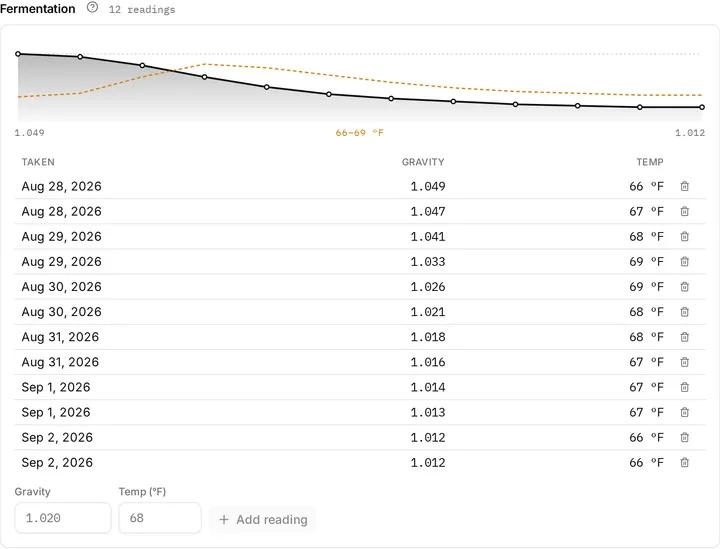Click the help icon next to Fermentation

click(x=92, y=7)
